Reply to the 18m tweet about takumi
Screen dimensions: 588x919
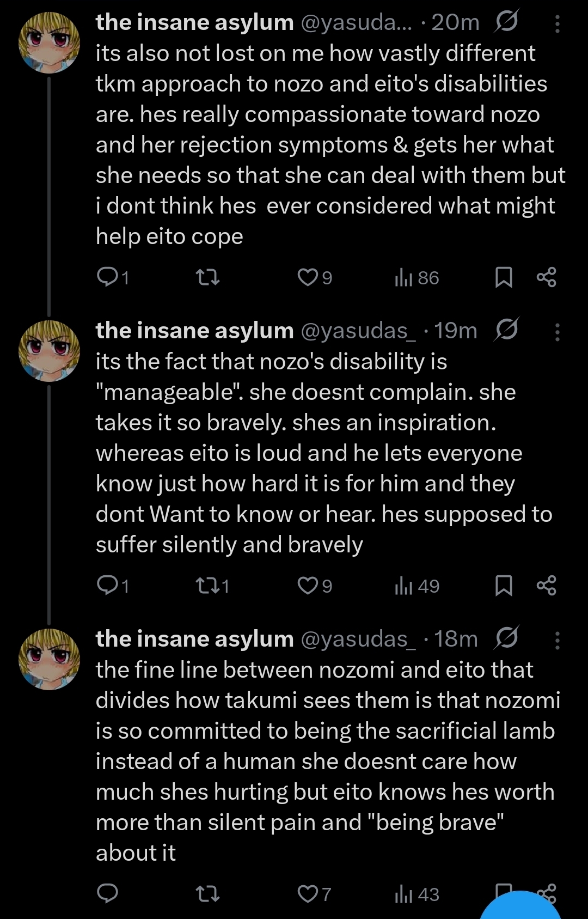click(107, 894)
